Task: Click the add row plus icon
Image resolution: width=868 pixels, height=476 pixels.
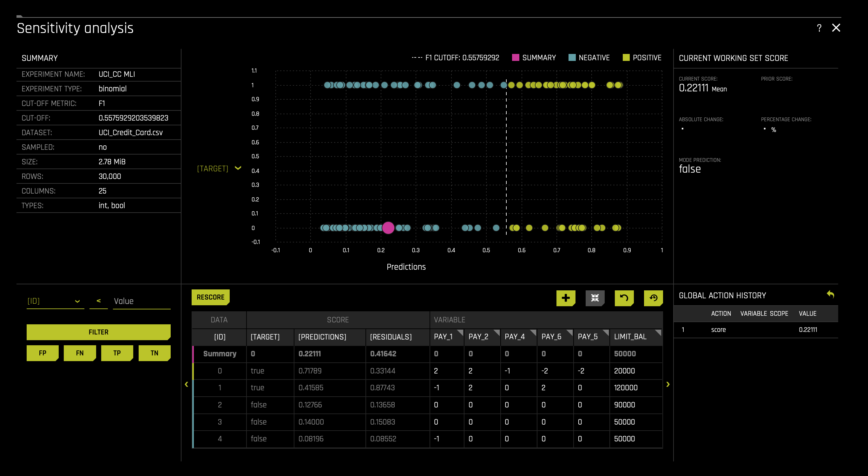Action: click(566, 298)
